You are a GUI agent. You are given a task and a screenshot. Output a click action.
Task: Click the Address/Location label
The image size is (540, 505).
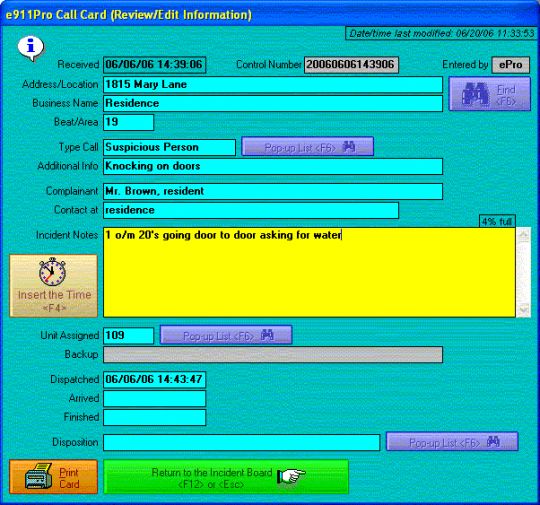[60, 84]
